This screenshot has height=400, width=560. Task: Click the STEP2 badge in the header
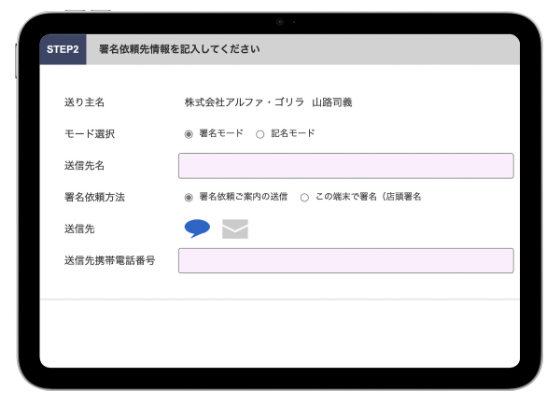pos(63,49)
